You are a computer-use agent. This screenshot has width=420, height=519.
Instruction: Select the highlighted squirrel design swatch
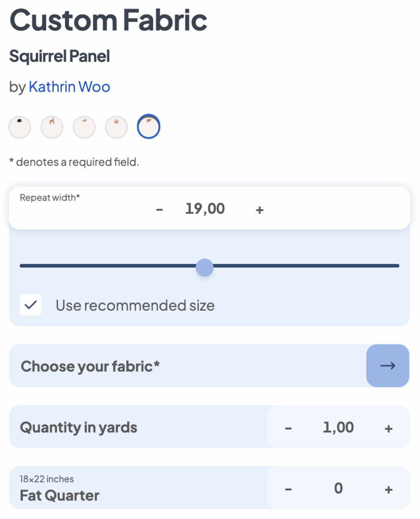coord(148,126)
